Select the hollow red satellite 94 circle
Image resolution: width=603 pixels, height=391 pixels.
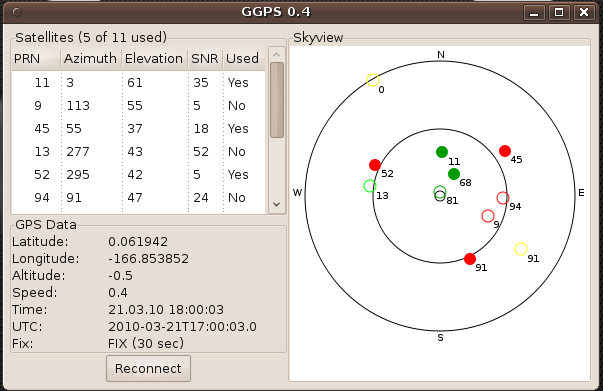coord(503,198)
